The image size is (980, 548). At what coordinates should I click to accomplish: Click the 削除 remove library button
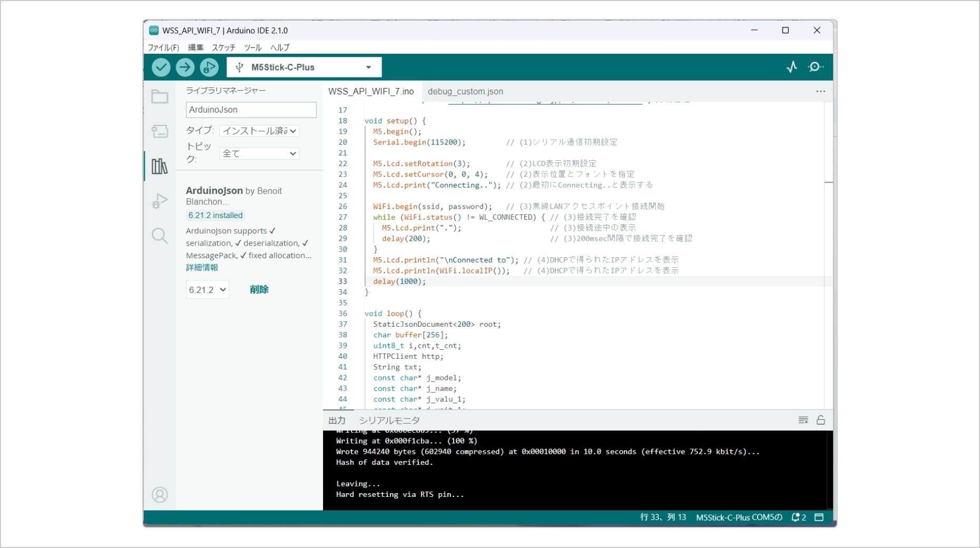[259, 289]
